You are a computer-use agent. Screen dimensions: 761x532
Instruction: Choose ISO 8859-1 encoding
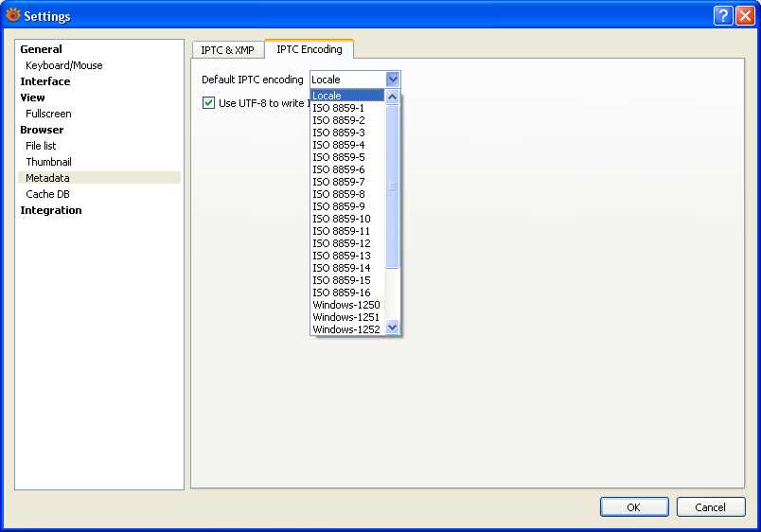pos(347,108)
